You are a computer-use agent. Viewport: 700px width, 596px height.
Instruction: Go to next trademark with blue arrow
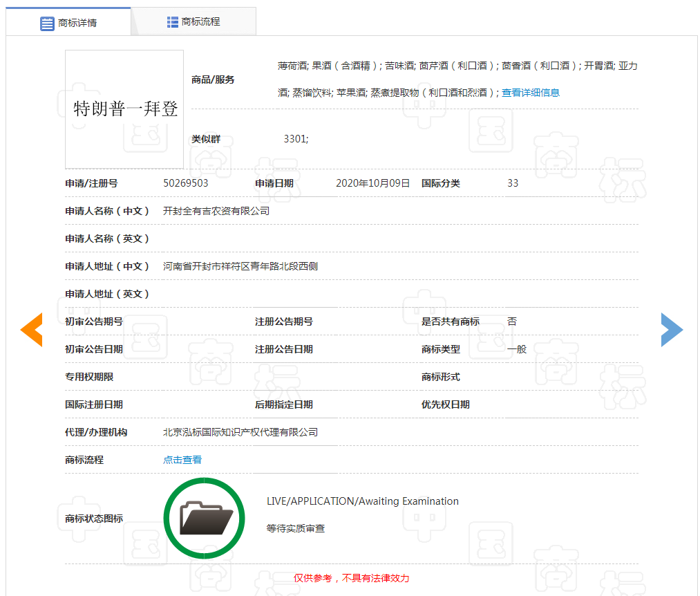[x=672, y=330]
